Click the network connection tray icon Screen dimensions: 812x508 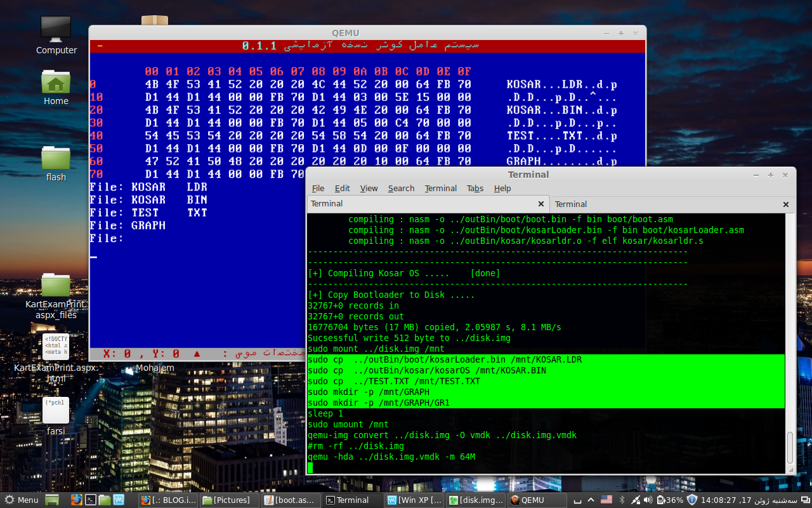635,500
